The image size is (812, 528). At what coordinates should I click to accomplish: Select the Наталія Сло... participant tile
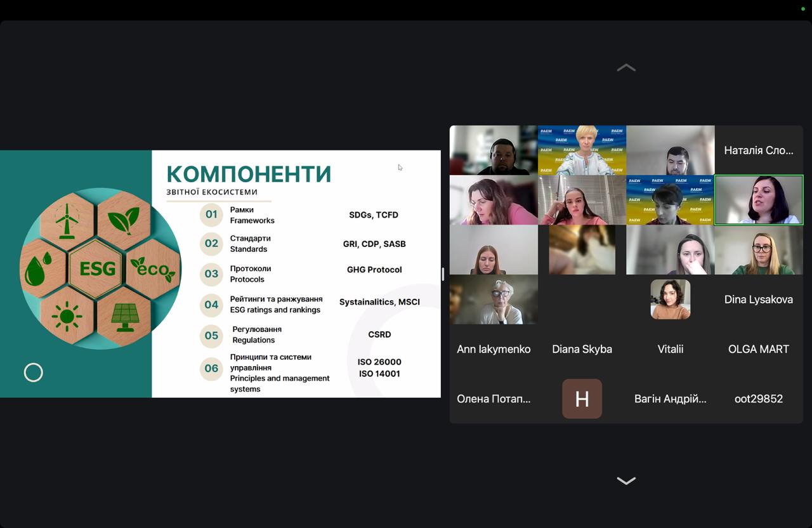pos(759,150)
